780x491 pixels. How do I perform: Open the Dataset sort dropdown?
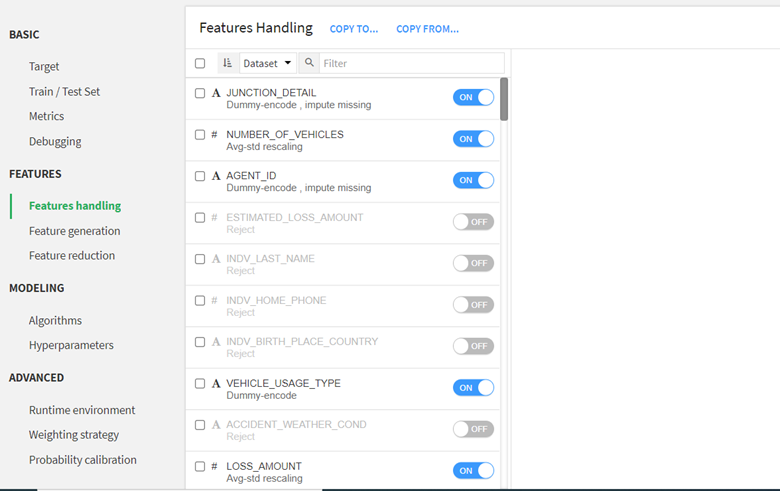point(267,63)
